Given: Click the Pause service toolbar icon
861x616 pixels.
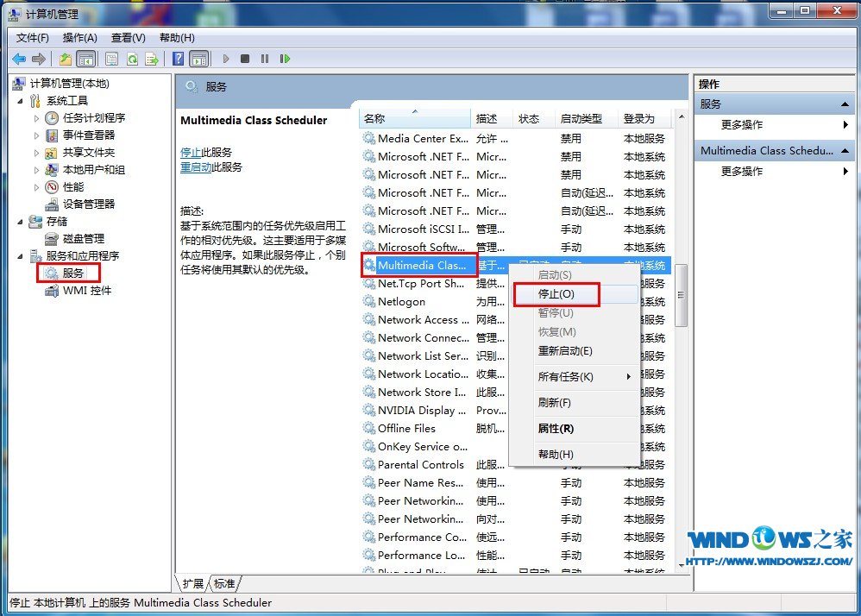Looking at the screenshot, I should 265,60.
